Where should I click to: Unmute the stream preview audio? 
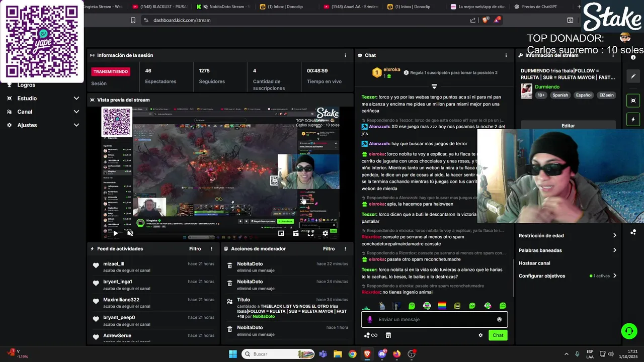(130, 233)
